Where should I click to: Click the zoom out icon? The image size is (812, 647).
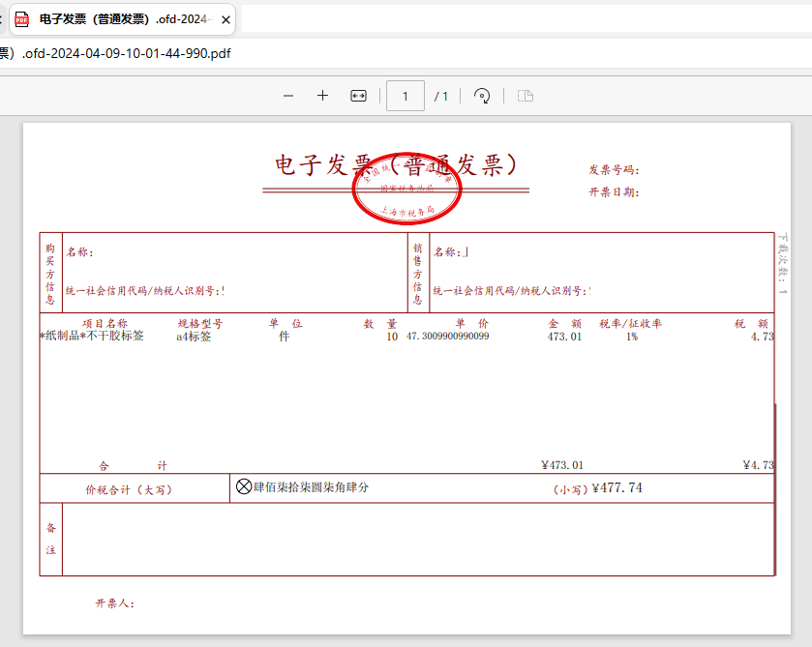tap(287, 95)
